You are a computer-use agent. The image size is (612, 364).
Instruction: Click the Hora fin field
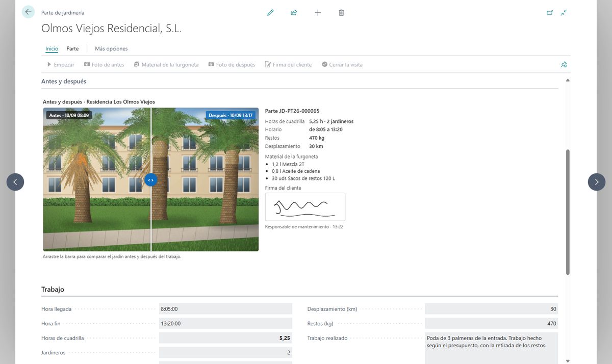click(225, 323)
